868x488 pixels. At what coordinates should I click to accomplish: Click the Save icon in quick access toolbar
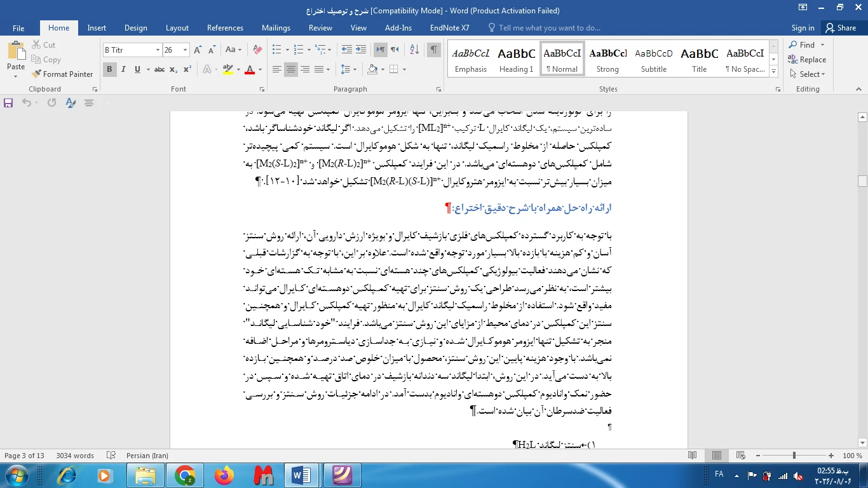pos(9,102)
